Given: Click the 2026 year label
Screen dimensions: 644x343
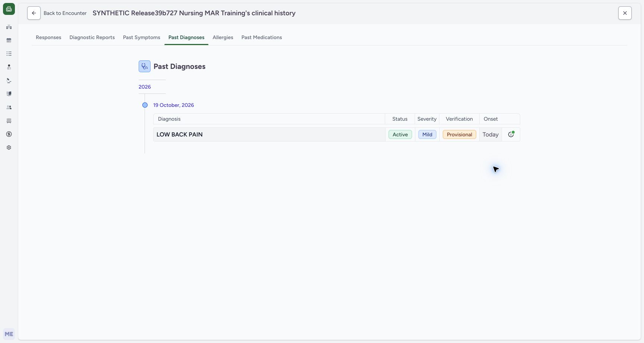Looking at the screenshot, I should click(x=145, y=87).
